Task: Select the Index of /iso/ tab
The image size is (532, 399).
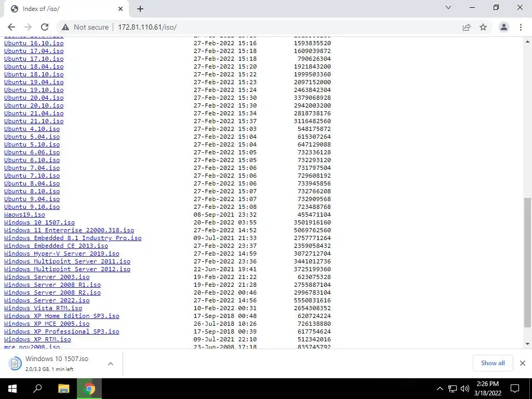Action: pos(66,9)
